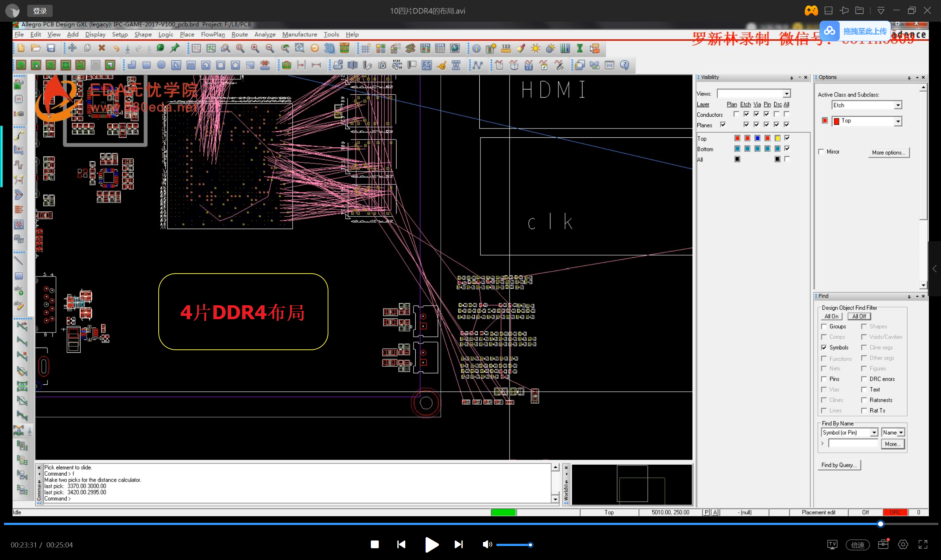
Task: Open the FlowPlan menu
Action: (213, 34)
